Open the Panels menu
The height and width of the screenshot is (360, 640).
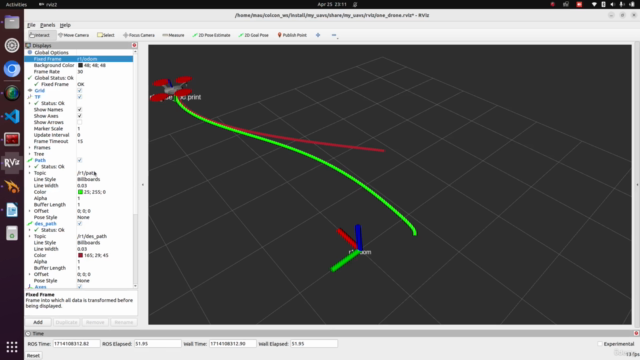47,25
